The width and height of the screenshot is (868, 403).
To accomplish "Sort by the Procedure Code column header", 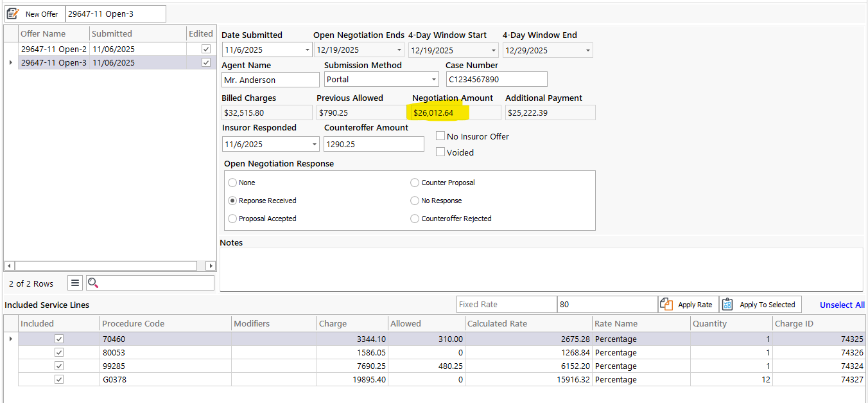I will (x=133, y=323).
